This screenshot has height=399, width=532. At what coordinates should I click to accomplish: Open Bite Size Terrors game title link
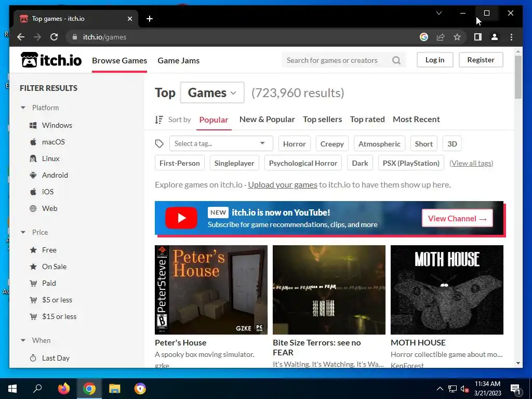pos(316,348)
